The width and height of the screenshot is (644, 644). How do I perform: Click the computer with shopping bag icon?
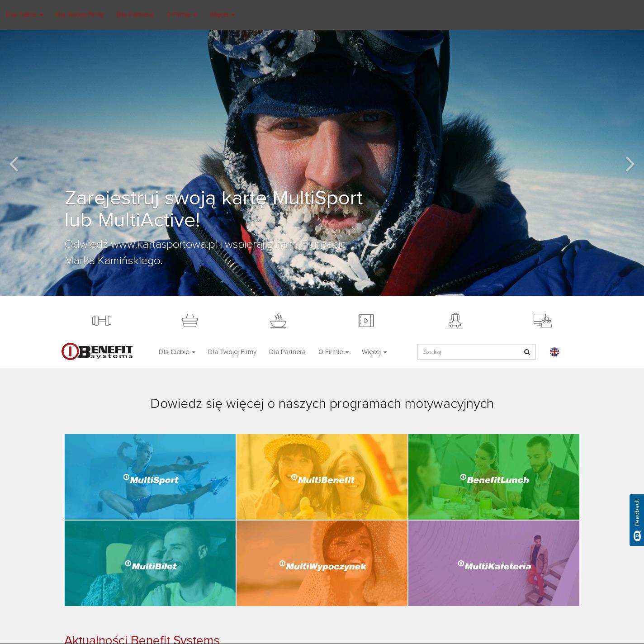pos(542,321)
